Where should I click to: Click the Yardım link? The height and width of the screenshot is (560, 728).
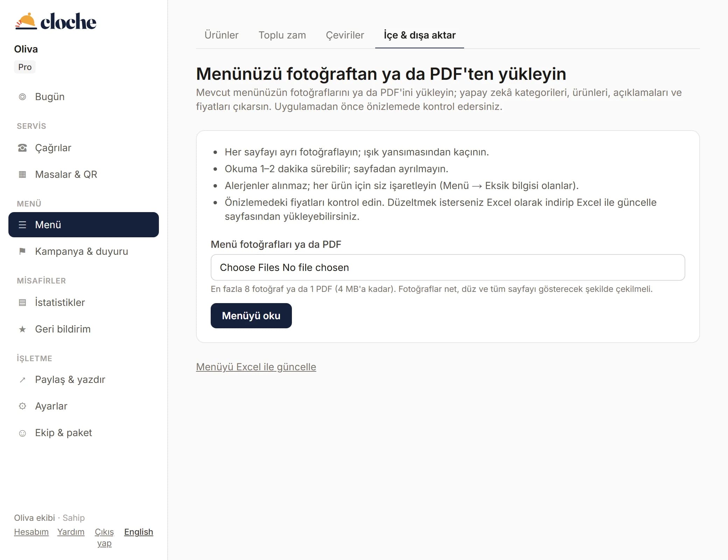71,532
